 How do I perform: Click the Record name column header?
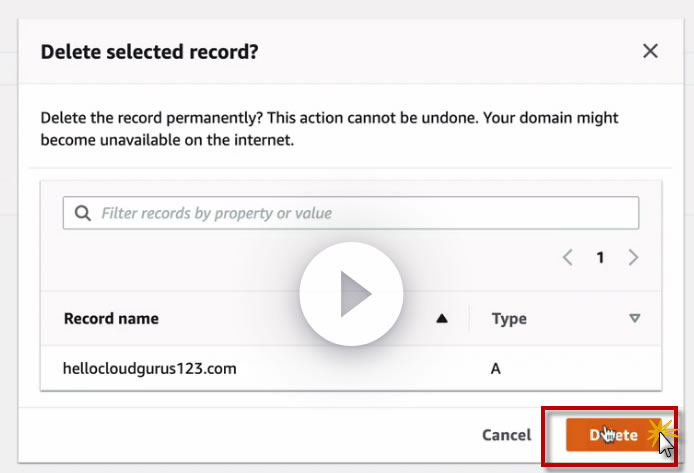click(111, 319)
